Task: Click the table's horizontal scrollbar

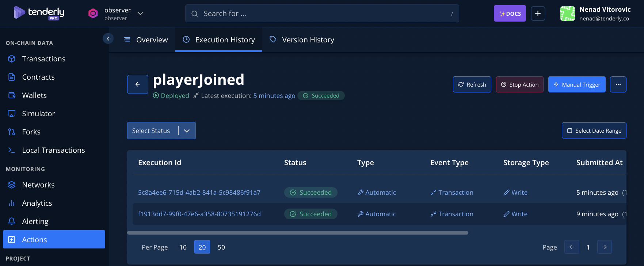Action: 298,233
